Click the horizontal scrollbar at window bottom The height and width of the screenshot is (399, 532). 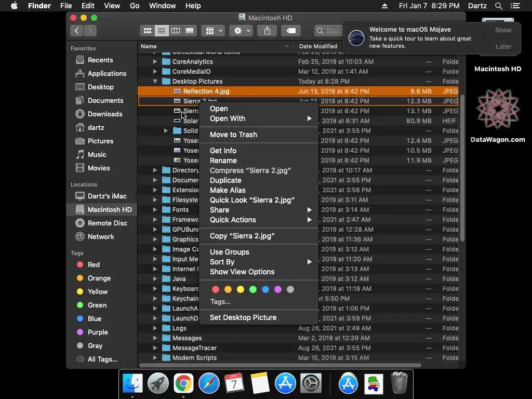pyautogui.click(x=280, y=365)
